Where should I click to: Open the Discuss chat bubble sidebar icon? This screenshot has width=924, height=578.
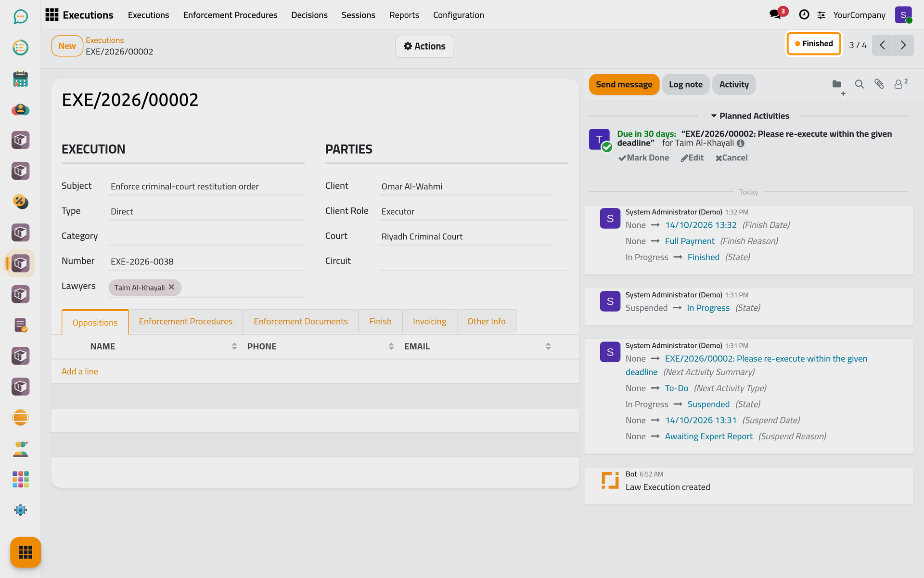[x=20, y=17]
